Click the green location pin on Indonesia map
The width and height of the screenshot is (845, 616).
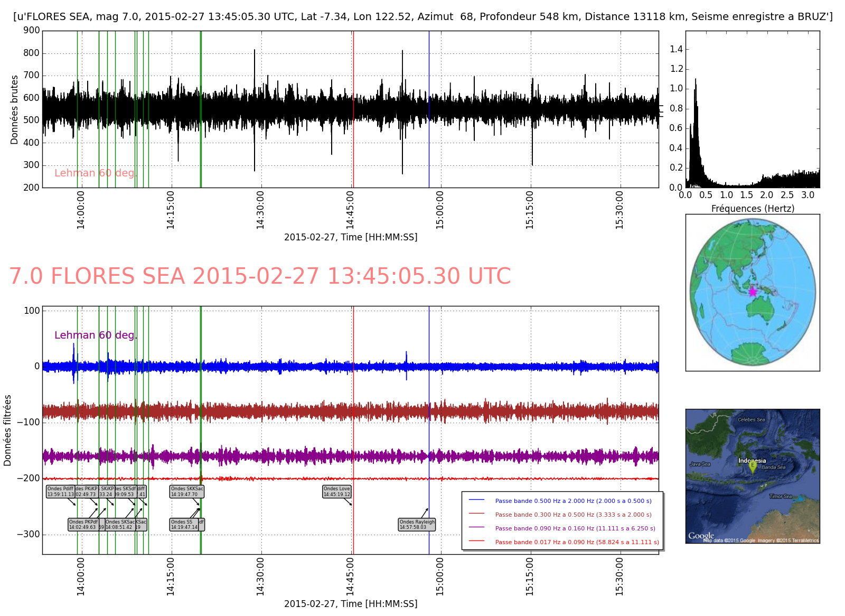click(x=753, y=467)
